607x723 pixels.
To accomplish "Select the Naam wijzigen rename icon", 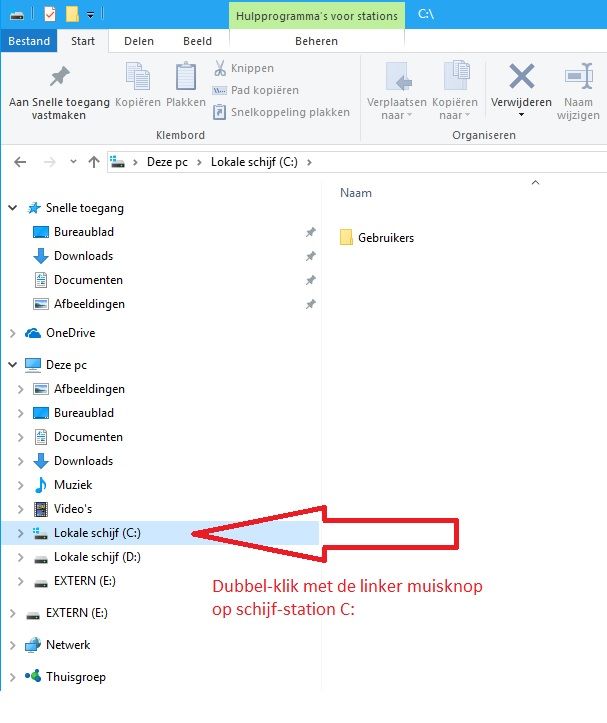I will coord(578,76).
